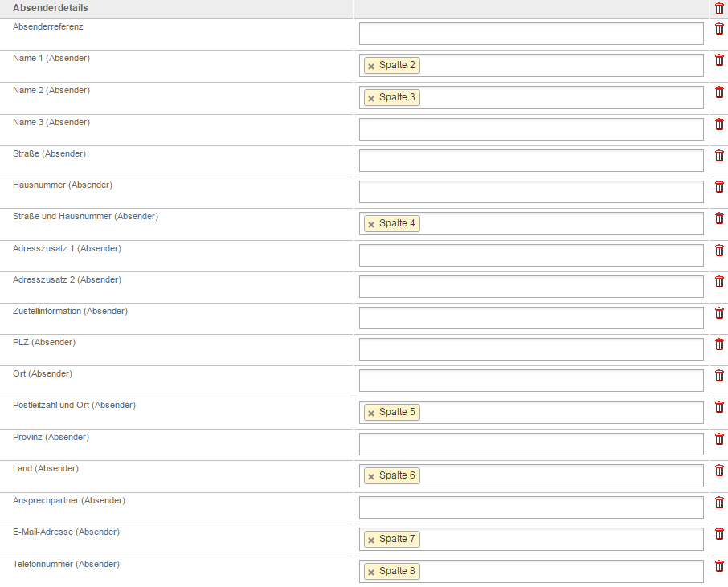Screen dimensions: 728x587
Task: Click trash icon for Name 2 (Absender)
Action: coord(719,92)
